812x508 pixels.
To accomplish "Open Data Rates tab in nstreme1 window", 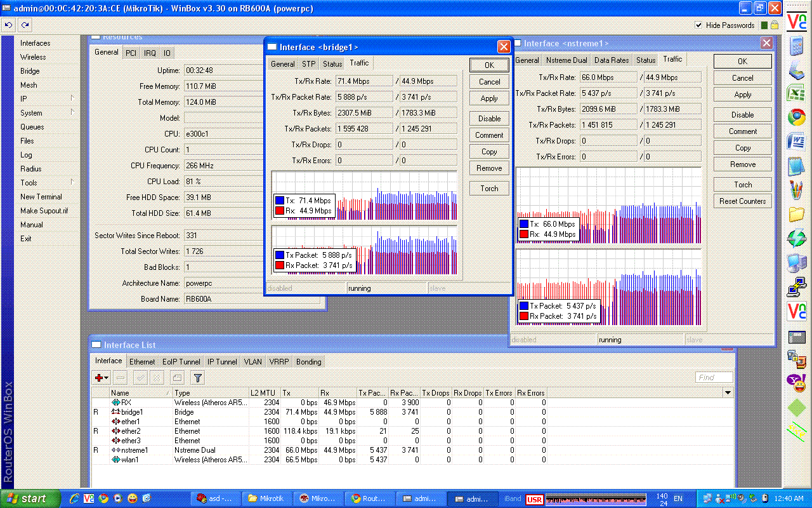I will pyautogui.click(x=612, y=60).
